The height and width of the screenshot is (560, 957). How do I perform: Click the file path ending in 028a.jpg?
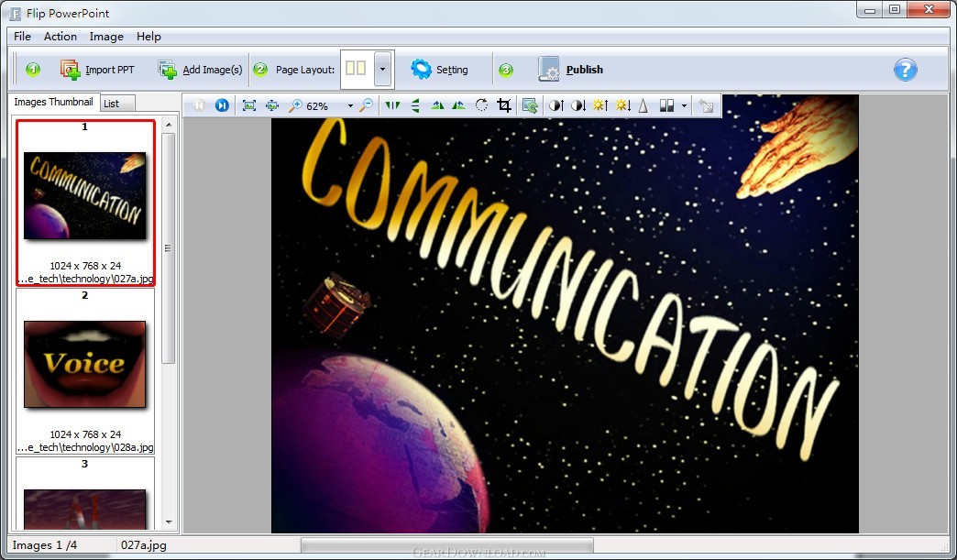click(x=85, y=447)
